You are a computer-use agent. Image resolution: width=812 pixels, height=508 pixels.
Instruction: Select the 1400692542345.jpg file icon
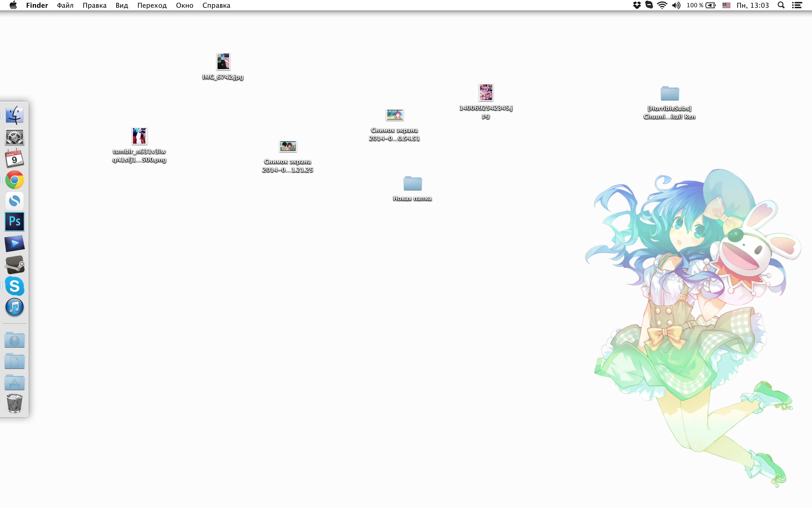point(486,92)
